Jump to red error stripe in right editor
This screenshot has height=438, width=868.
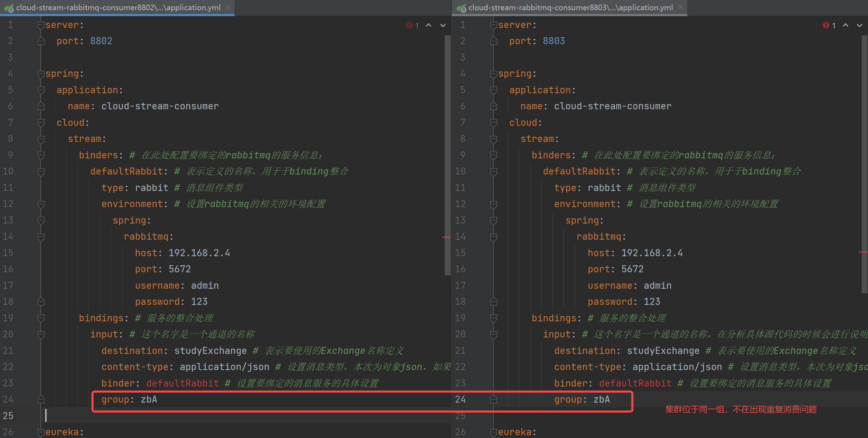[x=863, y=252]
